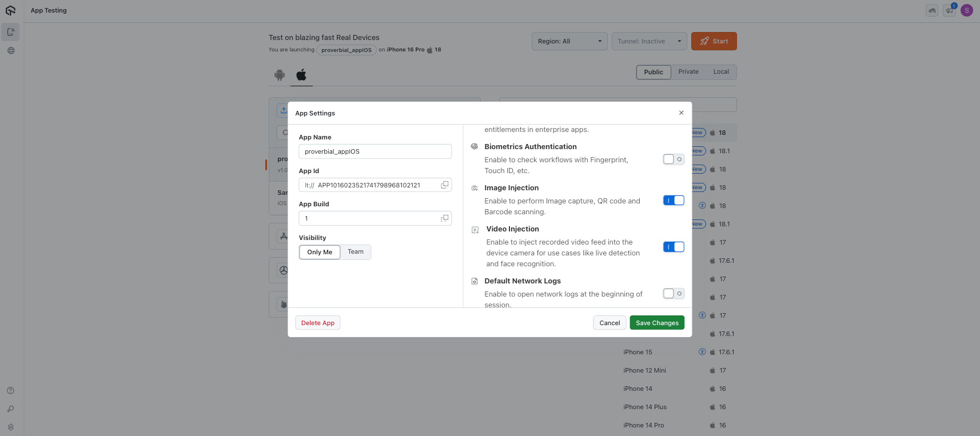Copy the App Build value

pyautogui.click(x=444, y=218)
